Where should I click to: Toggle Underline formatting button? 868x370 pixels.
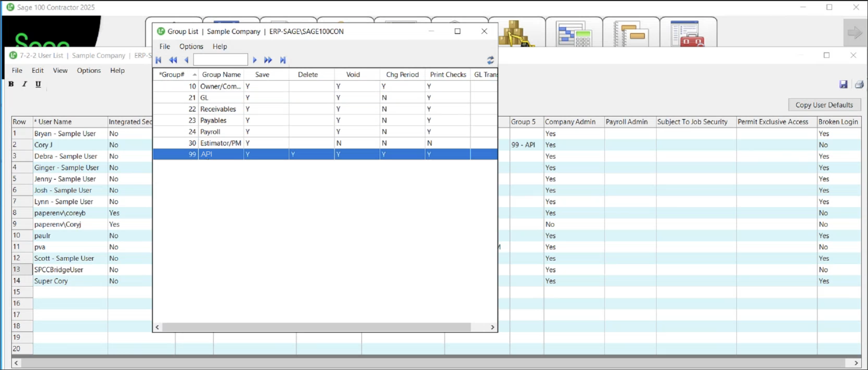(38, 84)
